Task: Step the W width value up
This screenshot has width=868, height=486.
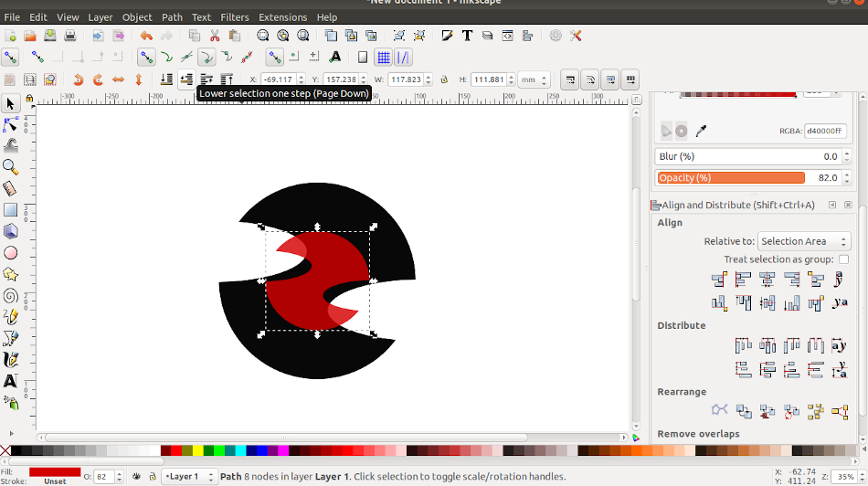Action: click(x=429, y=77)
